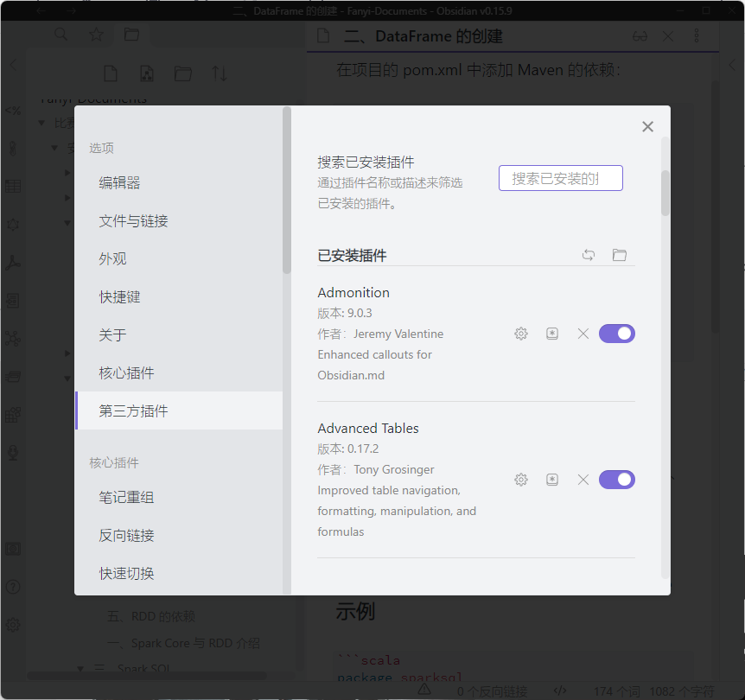This screenshot has width=745, height=700.
Task: Reload the installed plugins list
Action: coord(589,255)
